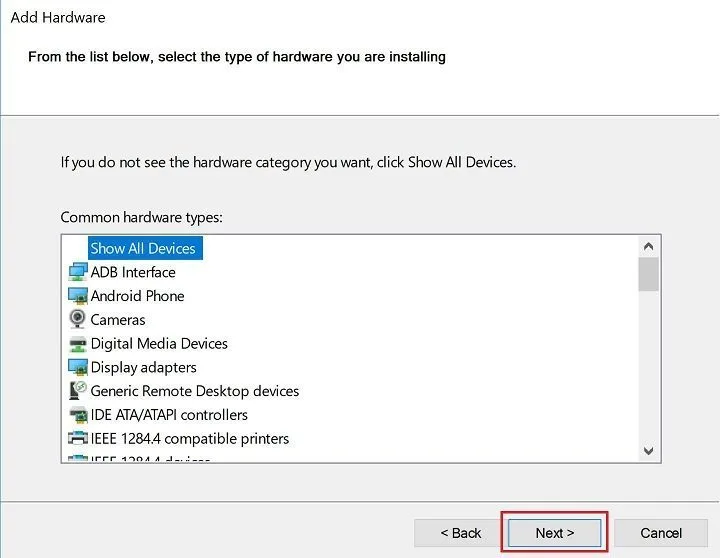Go back with the Back button
The height and width of the screenshot is (558, 720).
[x=461, y=533]
